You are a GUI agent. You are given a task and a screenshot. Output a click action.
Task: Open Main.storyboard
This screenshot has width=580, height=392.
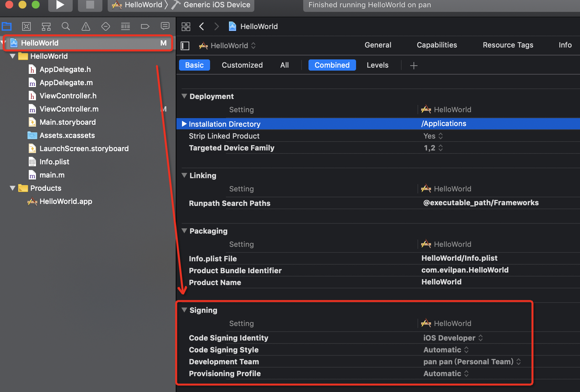pyautogui.click(x=68, y=122)
